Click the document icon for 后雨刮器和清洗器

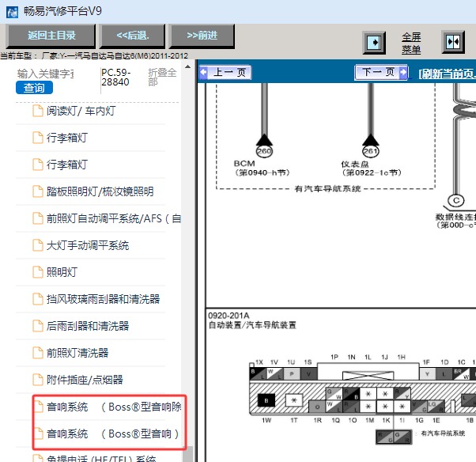pyautogui.click(x=38, y=326)
